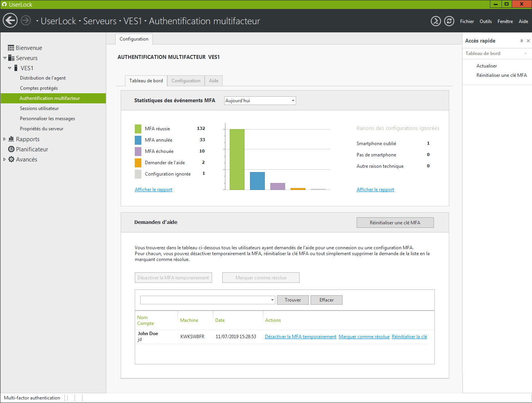Click the Avancés gear icon
The height and width of the screenshot is (403, 532).
click(x=11, y=159)
